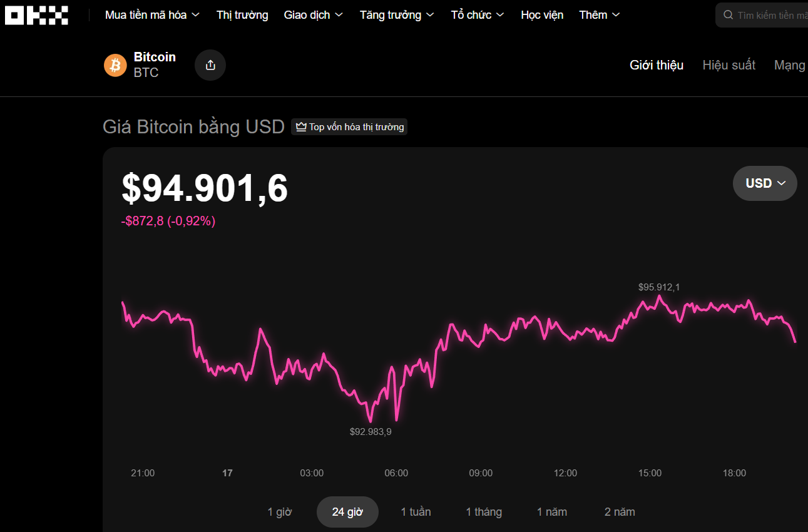Switch to the Hiệu suất tab
Screen dimensions: 808x532
coord(729,65)
